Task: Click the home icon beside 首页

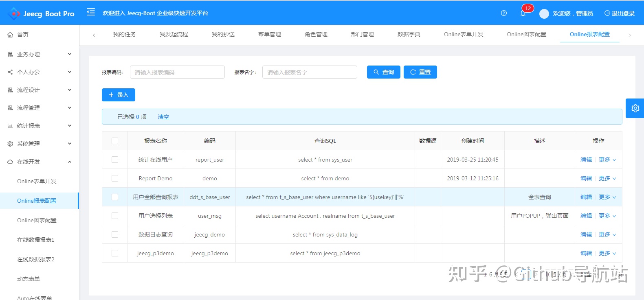Action: tap(10, 35)
